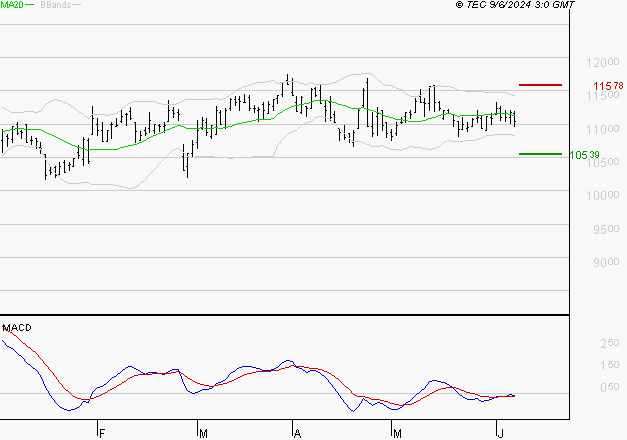Click the 10000 price axis label
The width and height of the screenshot is (627, 440).
[603, 196]
